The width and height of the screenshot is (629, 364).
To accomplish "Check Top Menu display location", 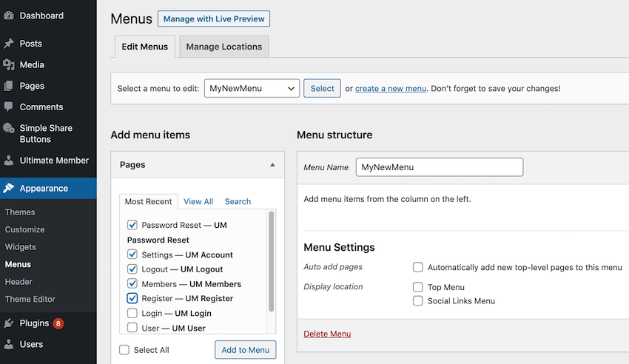I will click(x=418, y=287).
